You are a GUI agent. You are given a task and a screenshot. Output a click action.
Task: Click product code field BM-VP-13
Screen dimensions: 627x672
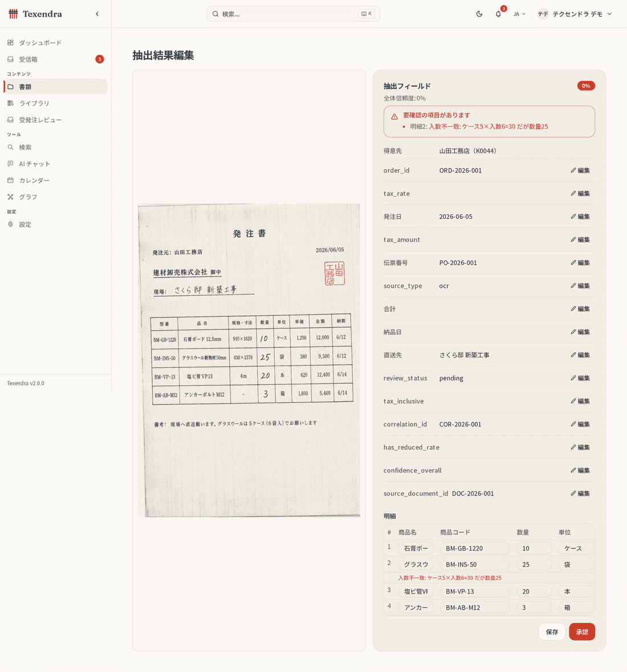(475, 592)
